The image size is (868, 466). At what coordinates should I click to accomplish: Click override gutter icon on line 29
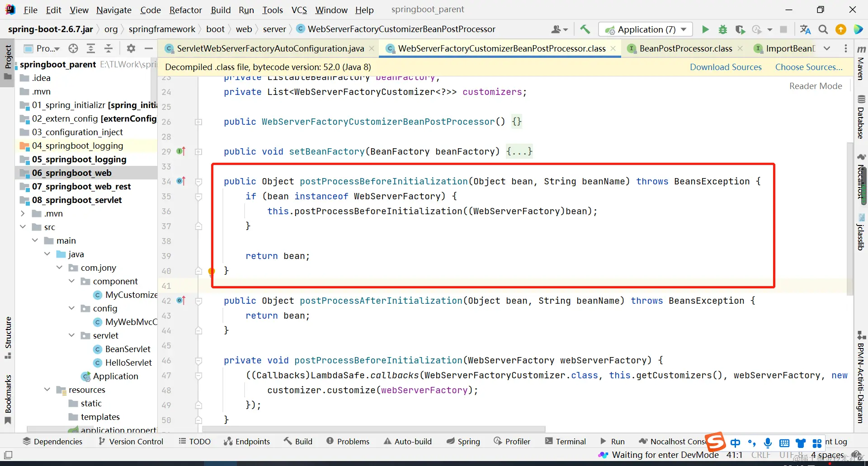[181, 151]
